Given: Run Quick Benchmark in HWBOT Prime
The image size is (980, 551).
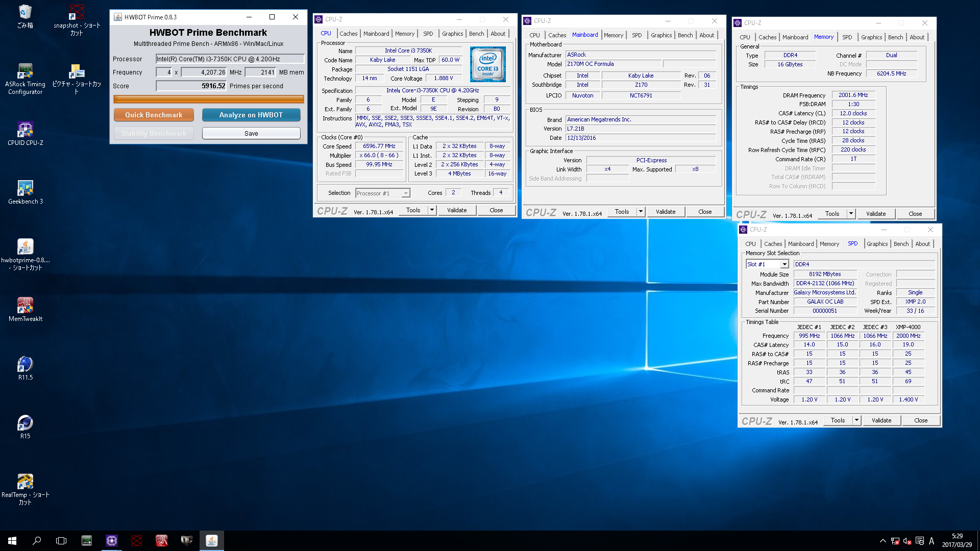Looking at the screenshot, I should coord(154,115).
